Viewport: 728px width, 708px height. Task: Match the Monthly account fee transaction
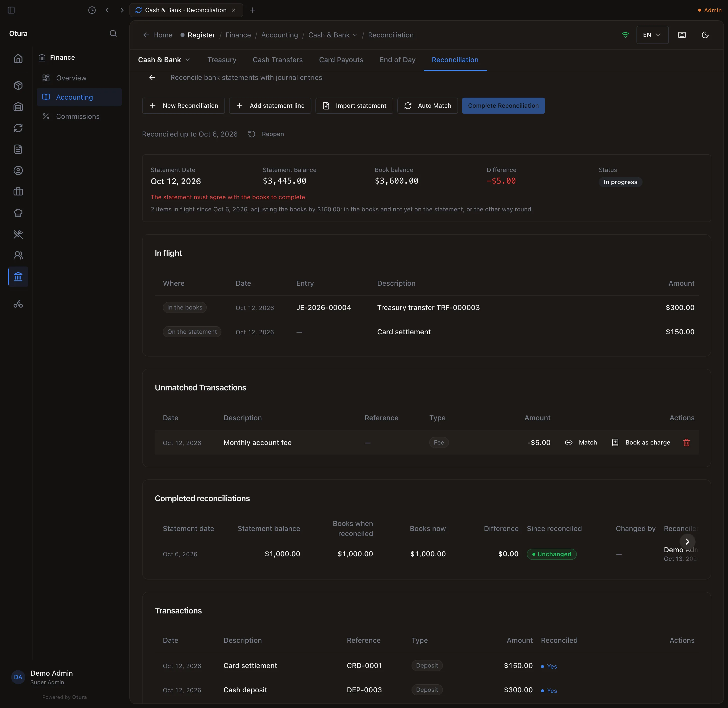point(580,442)
